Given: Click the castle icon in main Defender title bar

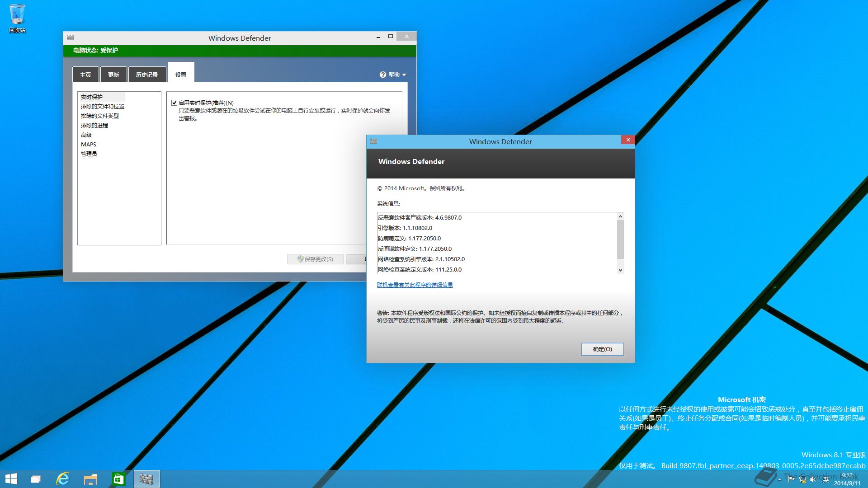Looking at the screenshot, I should pos(70,38).
